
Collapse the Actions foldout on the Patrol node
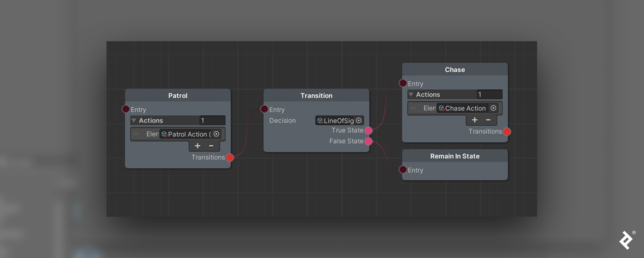point(133,120)
